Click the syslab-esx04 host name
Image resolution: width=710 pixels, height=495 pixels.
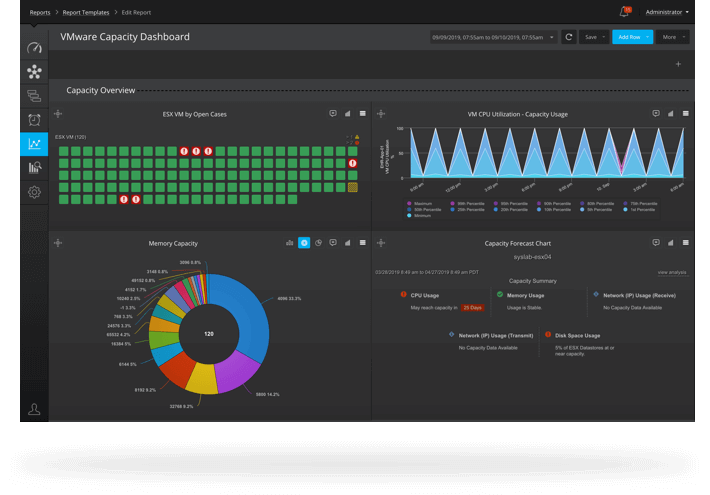(x=532, y=257)
